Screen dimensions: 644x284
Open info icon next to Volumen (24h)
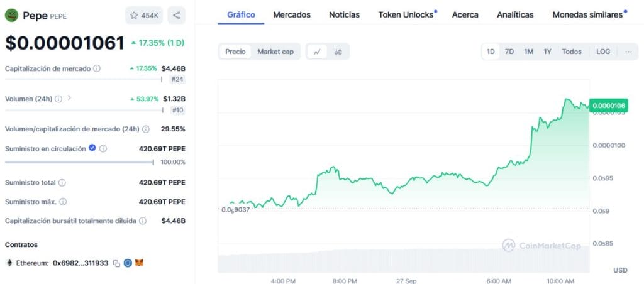pyautogui.click(x=58, y=99)
